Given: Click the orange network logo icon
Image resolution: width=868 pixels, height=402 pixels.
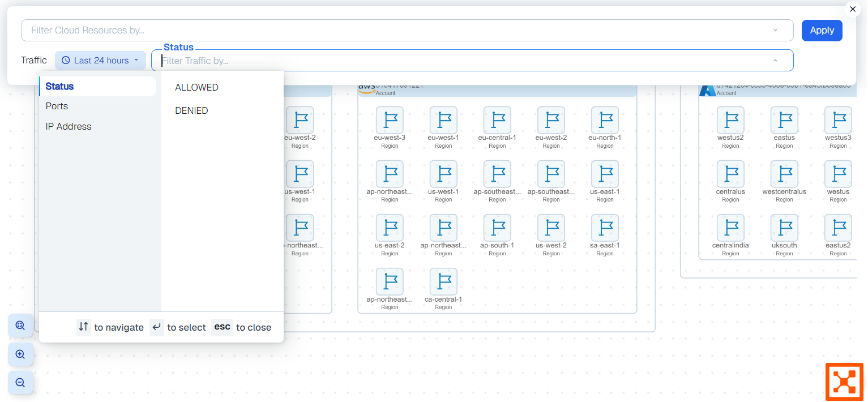Looking at the screenshot, I should [844, 382].
